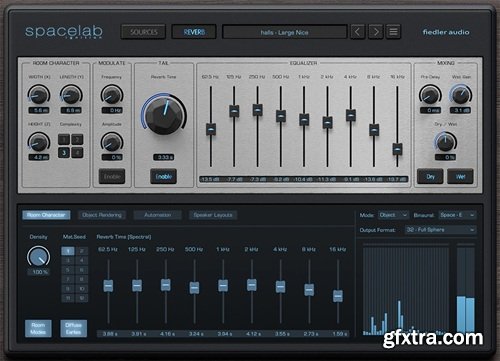Click the 16 kHz equalizer slider handle

click(x=397, y=149)
